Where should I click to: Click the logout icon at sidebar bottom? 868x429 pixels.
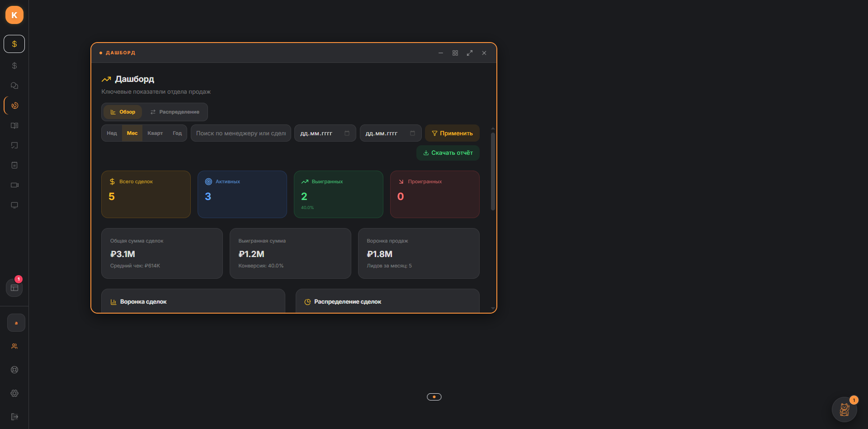(14, 417)
